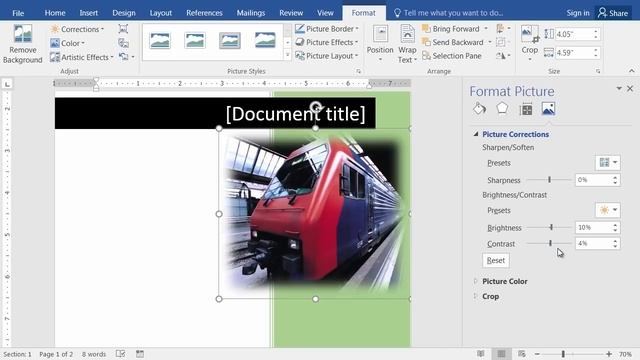Click Bring Forward
Screen dimensions: 640x360
[x=451, y=29]
